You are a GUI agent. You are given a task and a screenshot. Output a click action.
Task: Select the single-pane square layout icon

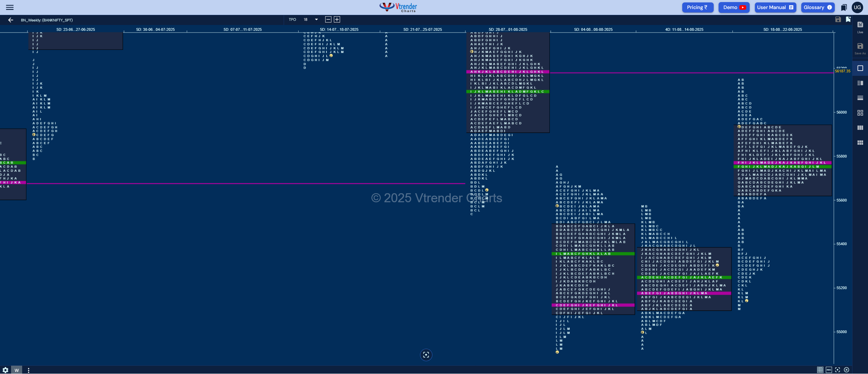[860, 68]
